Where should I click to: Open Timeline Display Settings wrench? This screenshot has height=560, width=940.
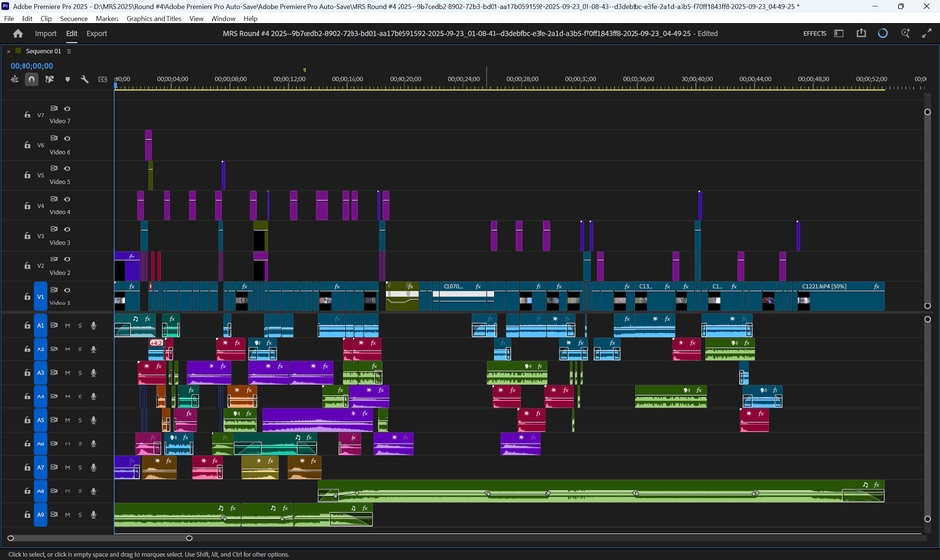point(85,79)
